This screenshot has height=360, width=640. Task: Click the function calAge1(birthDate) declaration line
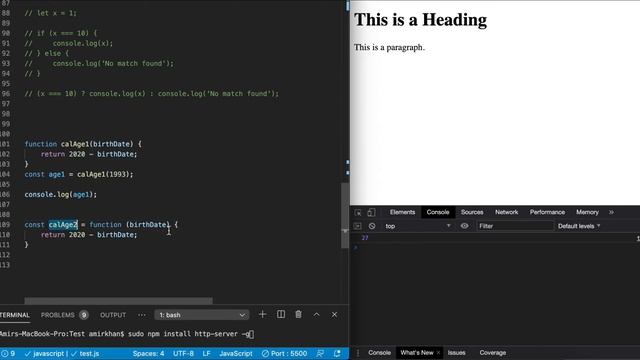coord(83,144)
